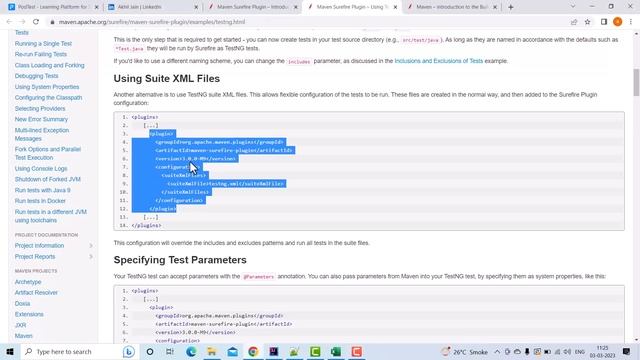Open Bing chat icon in search box
This screenshot has height=360, width=640.
tap(129, 351)
